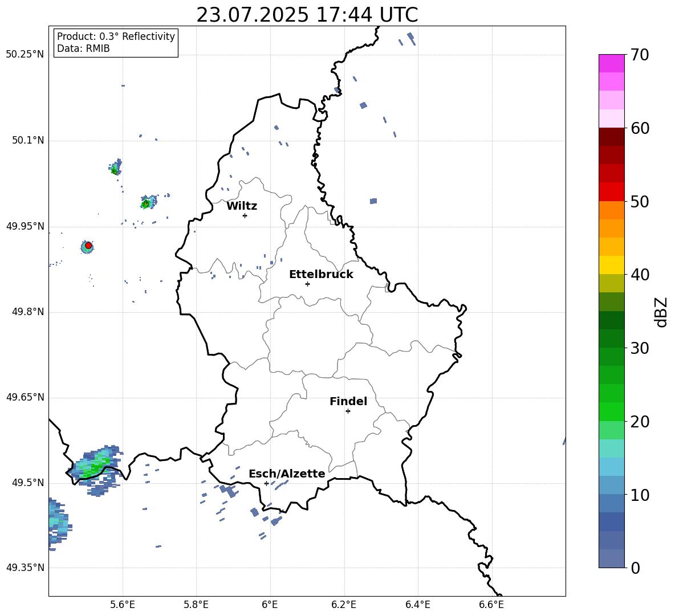Viewport: 675px width, 616px height.
Task: Click the 49.35°N latitude label
Action: [25, 568]
